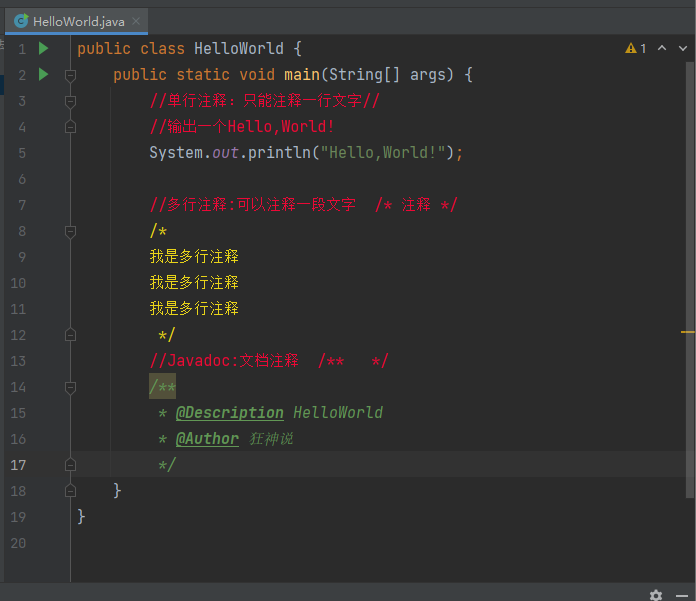
Task: Jump to previous highlighted error arrow
Action: (661, 48)
